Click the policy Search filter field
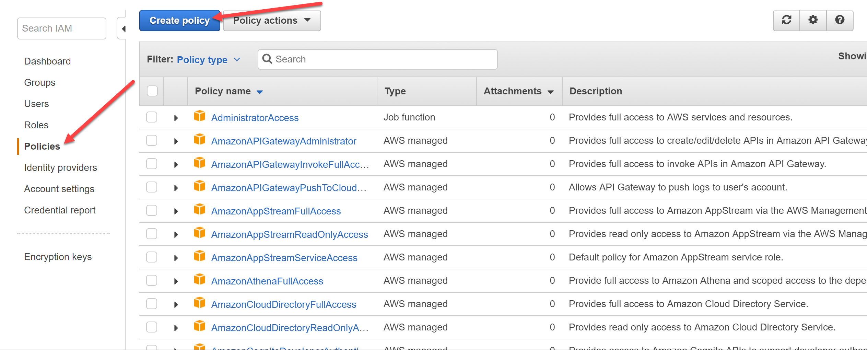Image resolution: width=868 pixels, height=350 pixels. (377, 59)
